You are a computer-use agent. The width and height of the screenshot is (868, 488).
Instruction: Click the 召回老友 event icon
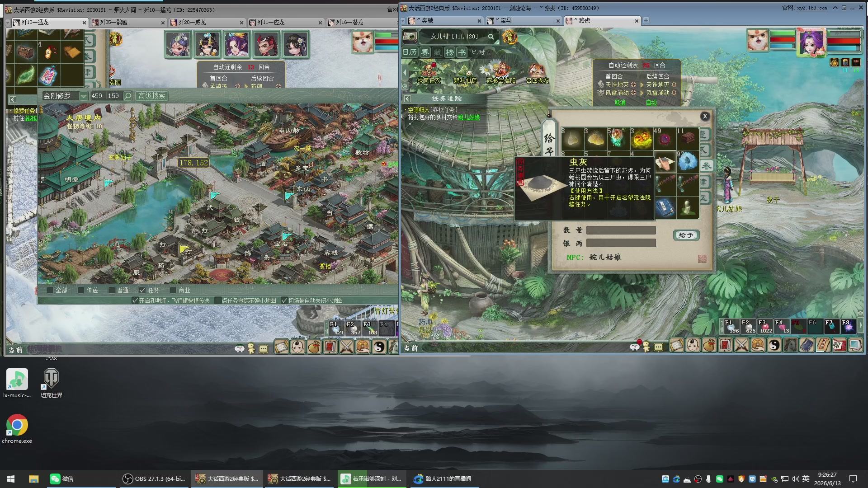[x=538, y=73]
